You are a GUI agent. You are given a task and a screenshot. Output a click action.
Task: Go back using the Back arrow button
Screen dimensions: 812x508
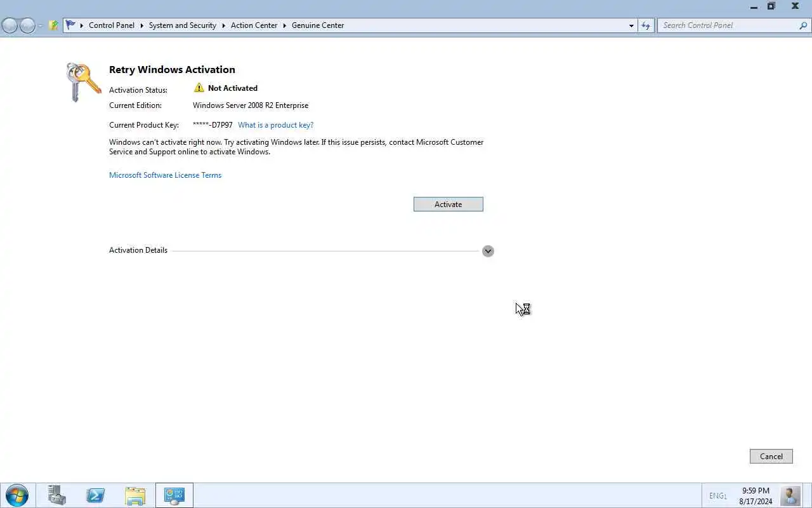tap(10, 25)
